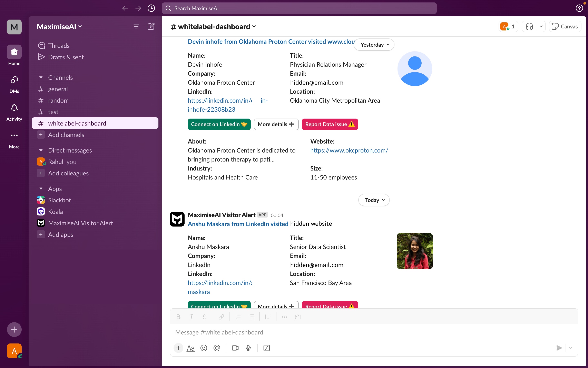Click the MaximiseAI workspace M tile

tap(14, 27)
